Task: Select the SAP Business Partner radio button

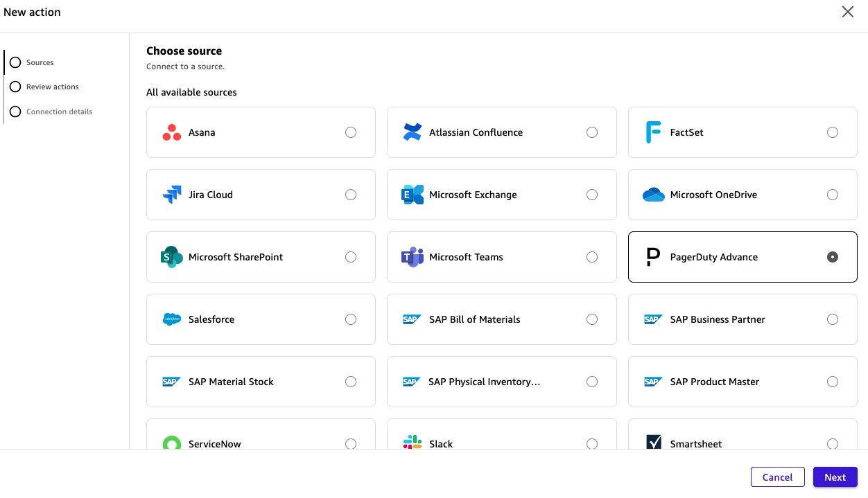Action: click(833, 319)
